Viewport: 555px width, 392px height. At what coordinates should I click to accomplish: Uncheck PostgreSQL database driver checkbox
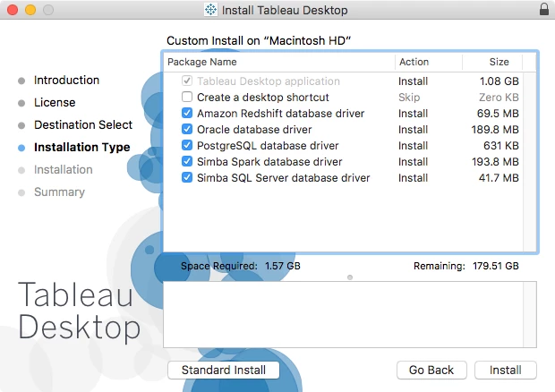tap(187, 145)
